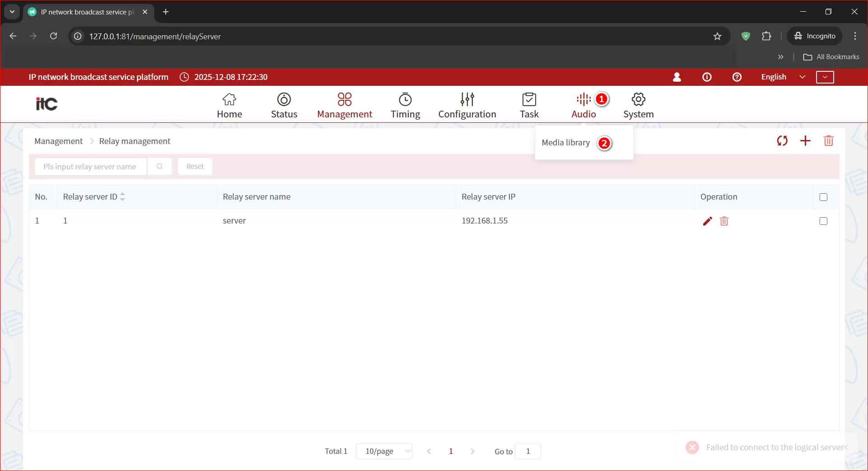868x471 pixels.
Task: Sort by Relay server ID column
Action: (x=122, y=197)
